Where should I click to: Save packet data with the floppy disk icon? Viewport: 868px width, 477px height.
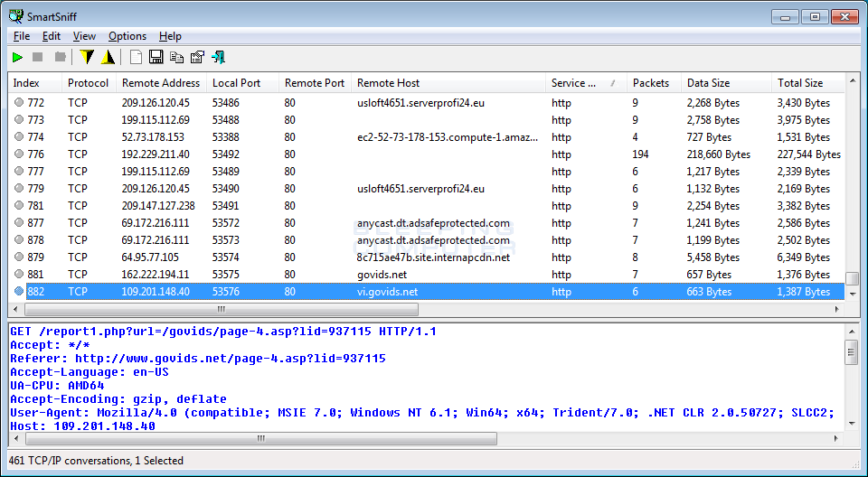[156, 58]
